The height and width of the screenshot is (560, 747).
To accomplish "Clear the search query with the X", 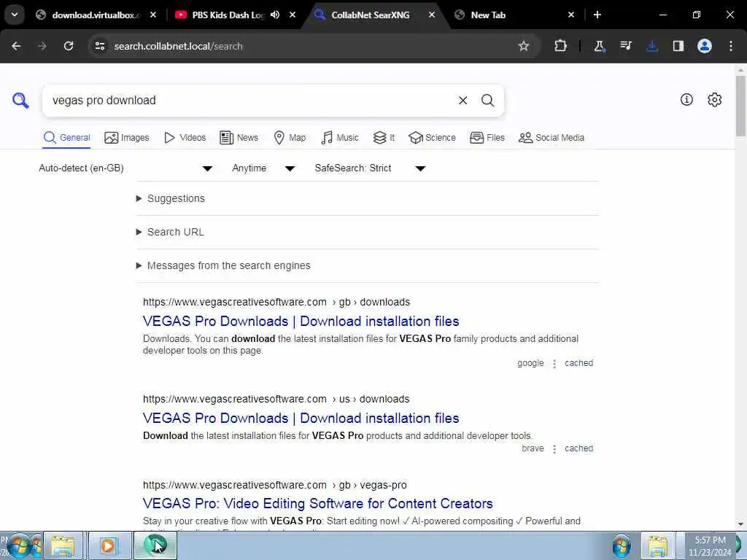I will pyautogui.click(x=462, y=101).
